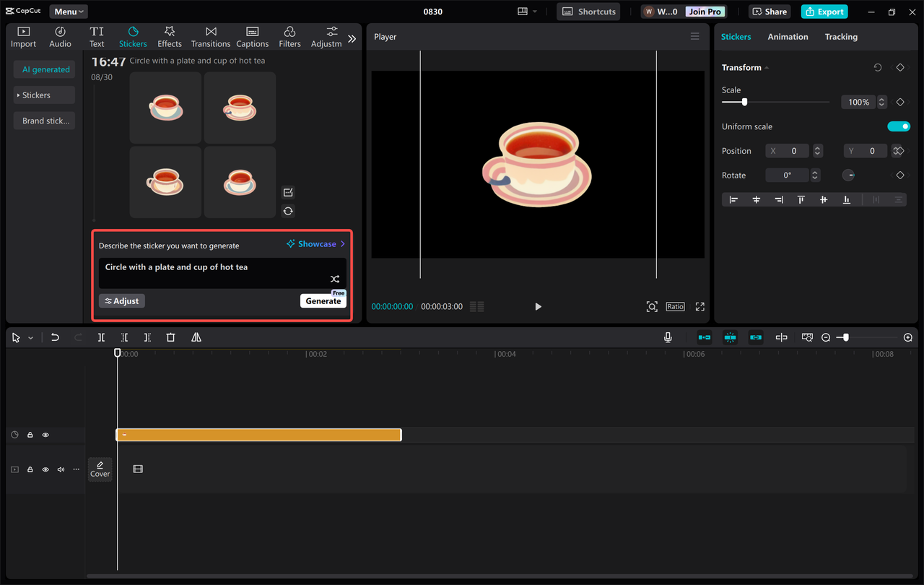
Task: Click the Undo arrow above timeline
Action: (55, 337)
